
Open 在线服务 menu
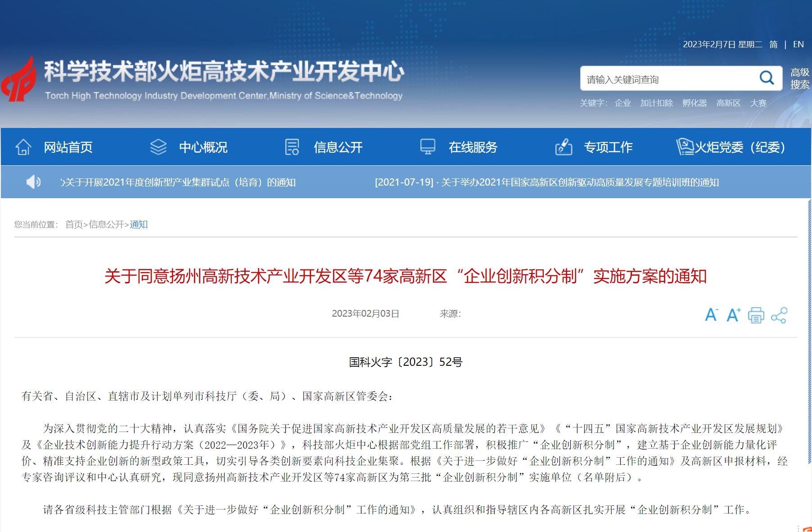[473, 147]
